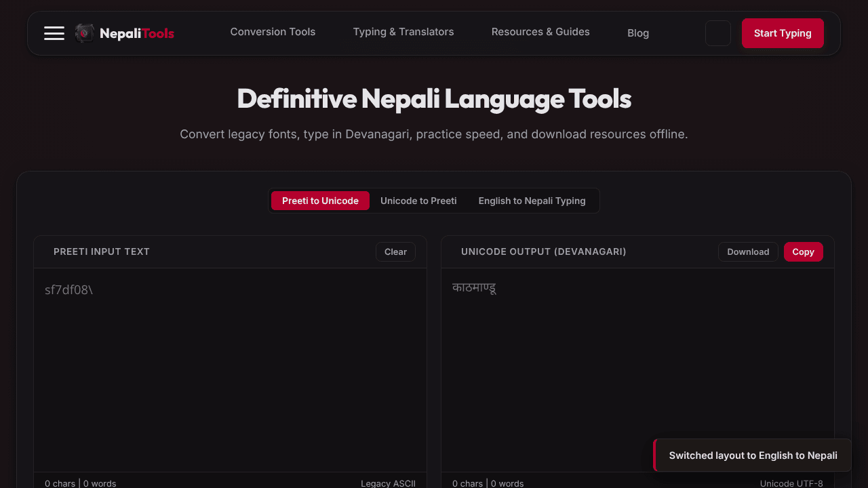Screen dimensions: 868x488
Task: Click the input panel chars and words counter
Action: pos(80,483)
